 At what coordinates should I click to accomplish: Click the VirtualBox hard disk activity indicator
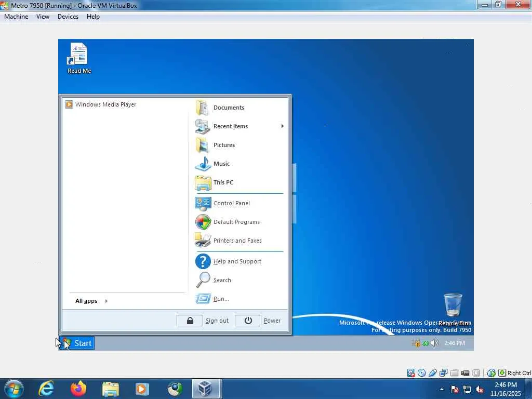coord(411,373)
